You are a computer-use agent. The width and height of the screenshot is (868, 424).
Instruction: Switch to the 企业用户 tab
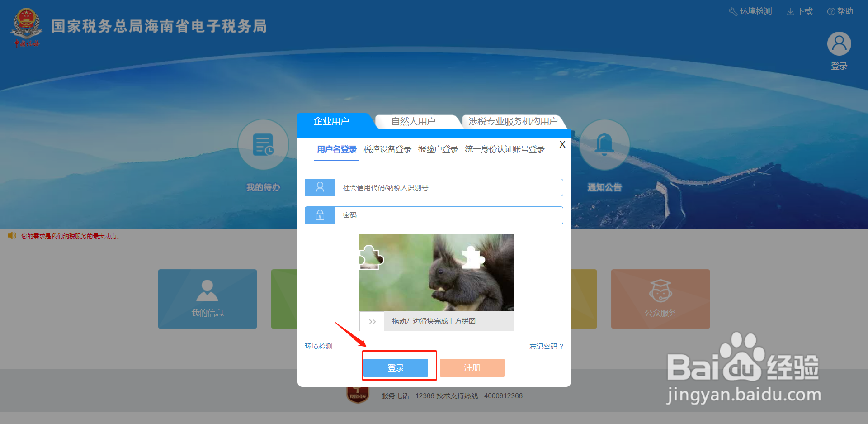tap(331, 121)
